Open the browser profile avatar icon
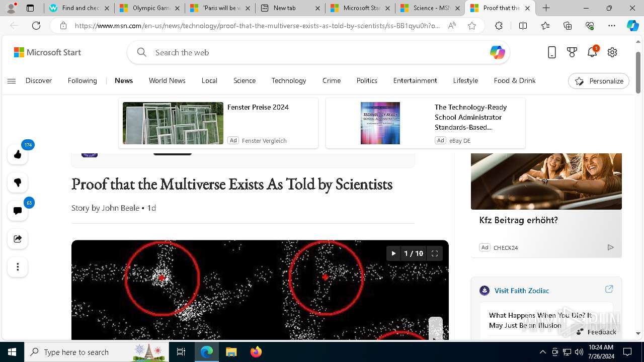This screenshot has width=644, height=362. click(11, 8)
